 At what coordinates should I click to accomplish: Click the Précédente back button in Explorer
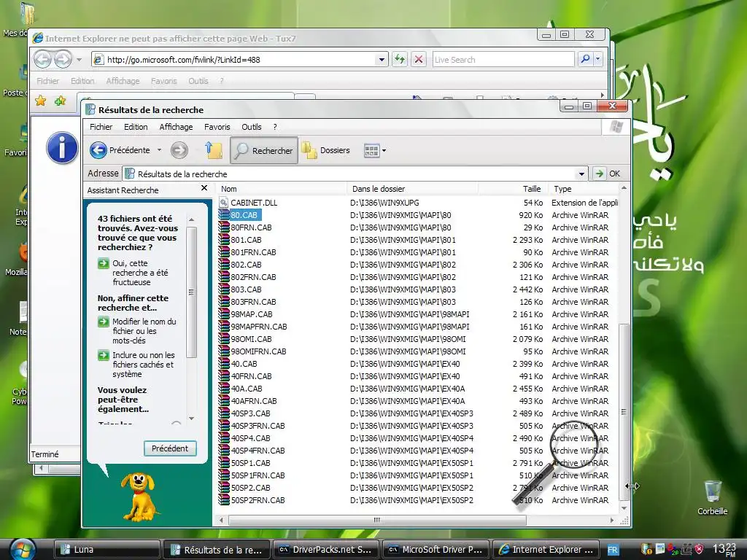tap(120, 150)
